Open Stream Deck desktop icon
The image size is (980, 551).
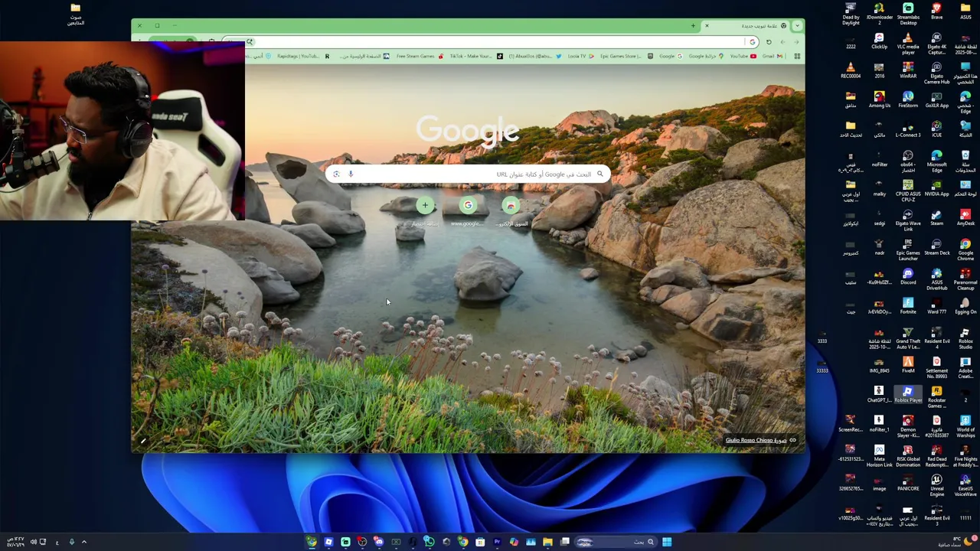coord(936,247)
